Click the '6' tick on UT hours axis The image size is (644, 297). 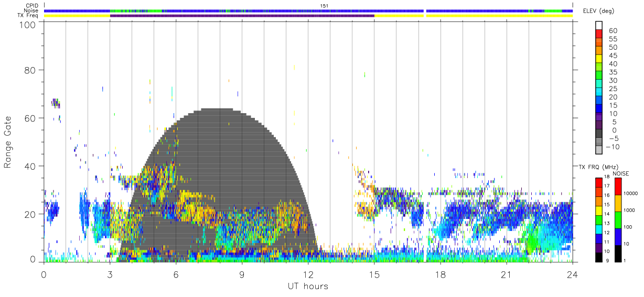click(x=176, y=274)
